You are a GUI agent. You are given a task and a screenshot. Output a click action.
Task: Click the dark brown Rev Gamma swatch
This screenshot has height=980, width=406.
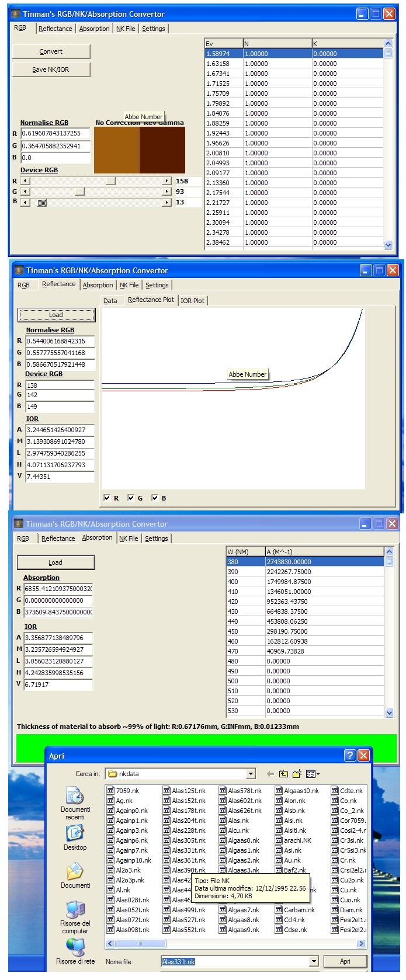tap(162, 150)
